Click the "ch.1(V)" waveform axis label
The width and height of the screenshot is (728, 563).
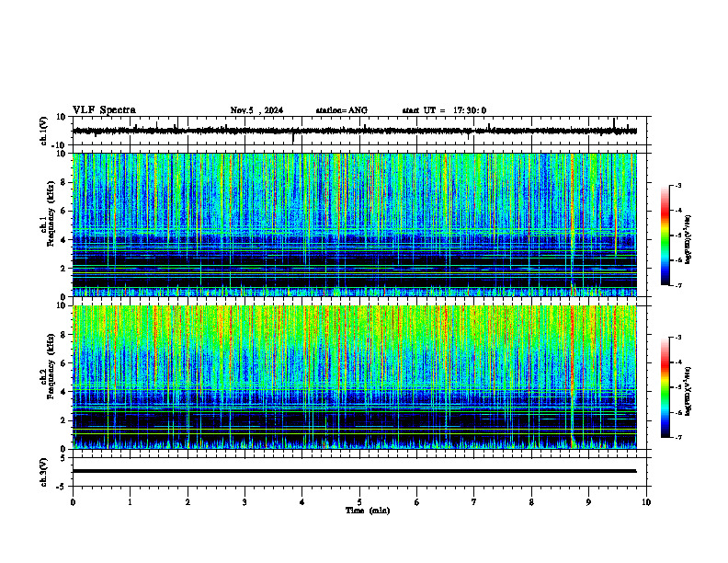click(x=44, y=131)
